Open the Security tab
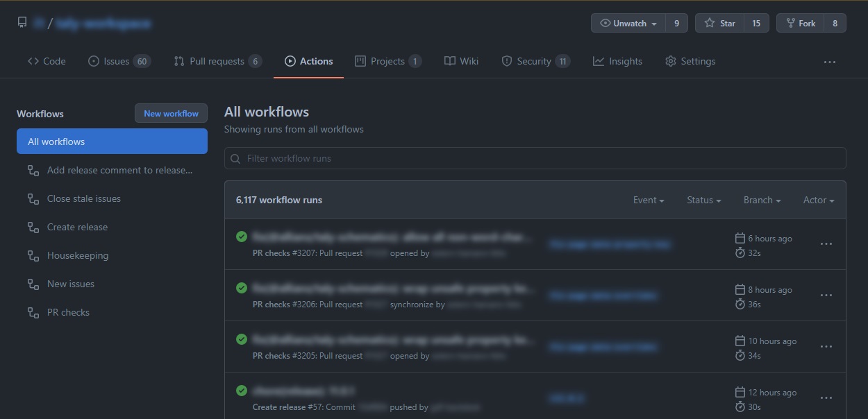Screen dimensions: 868x419 click(534, 61)
